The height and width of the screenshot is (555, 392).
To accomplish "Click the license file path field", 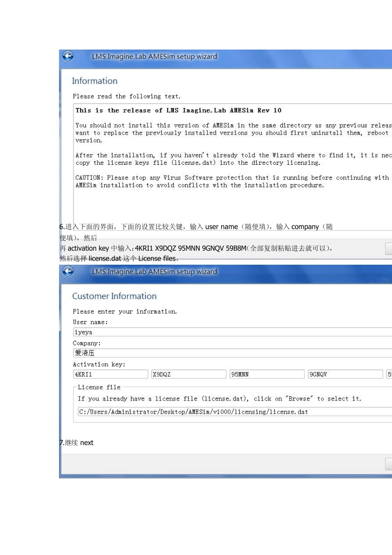I will pos(235,412).
